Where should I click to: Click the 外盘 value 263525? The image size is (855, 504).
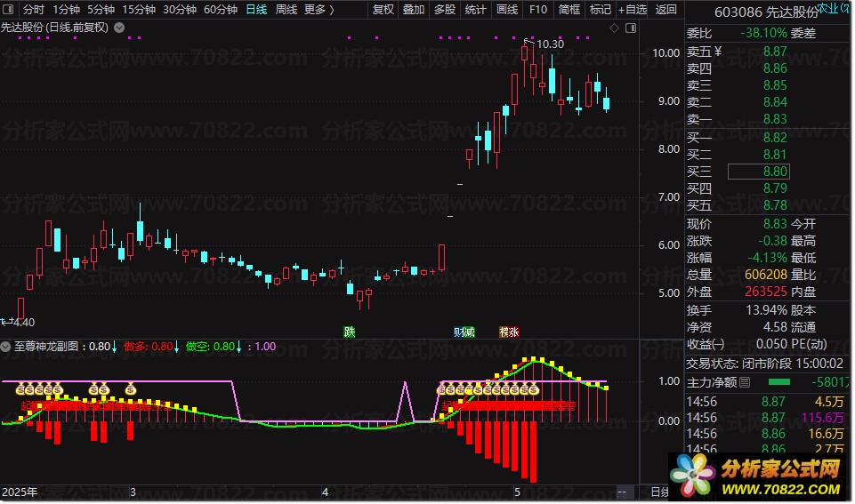coord(766,292)
